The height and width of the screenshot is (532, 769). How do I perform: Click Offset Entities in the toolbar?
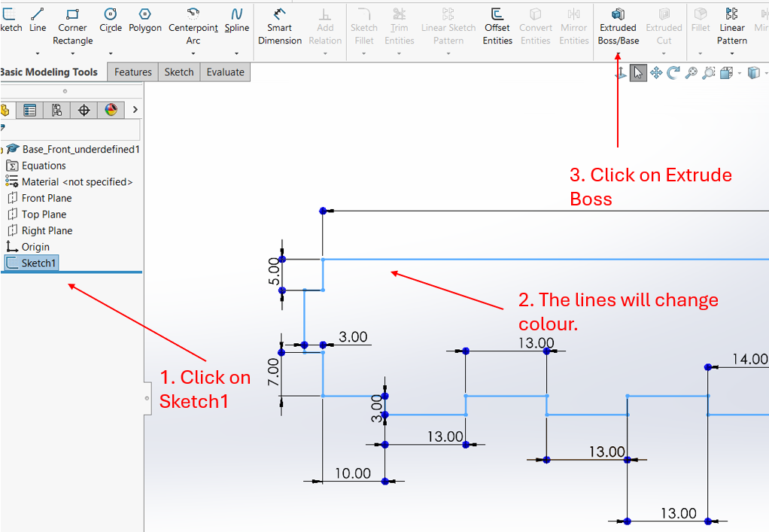[x=497, y=26]
